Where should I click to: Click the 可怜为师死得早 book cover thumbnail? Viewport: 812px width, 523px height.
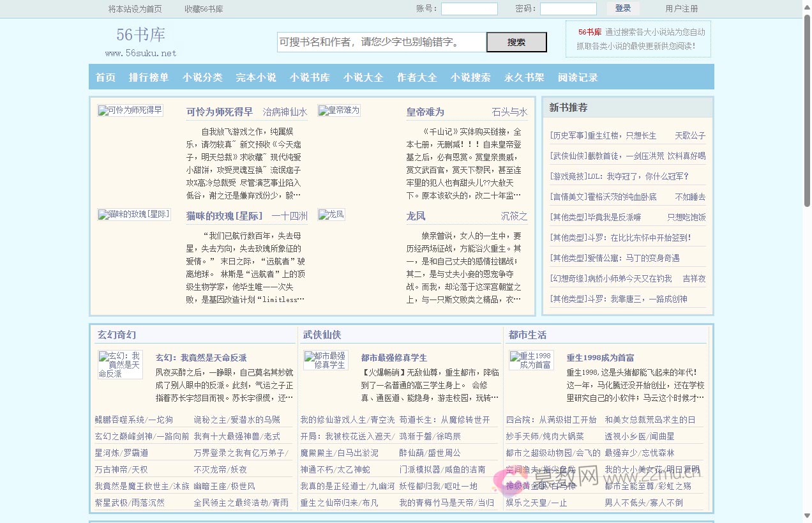click(130, 110)
